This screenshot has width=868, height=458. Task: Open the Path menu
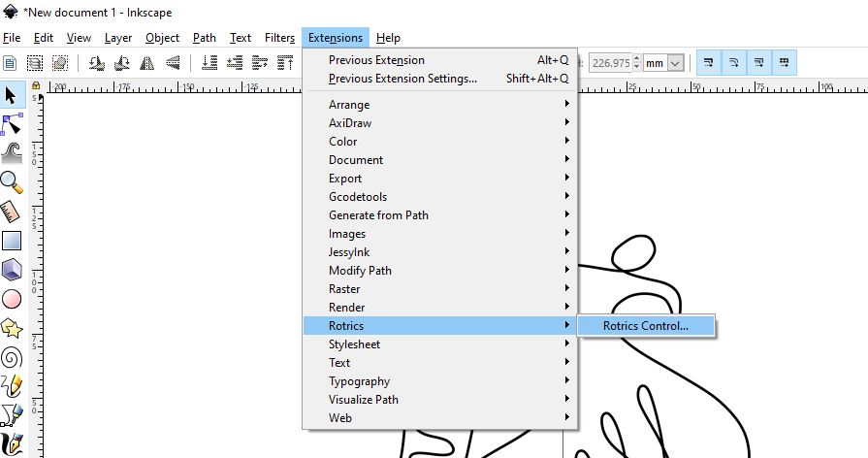pos(205,38)
